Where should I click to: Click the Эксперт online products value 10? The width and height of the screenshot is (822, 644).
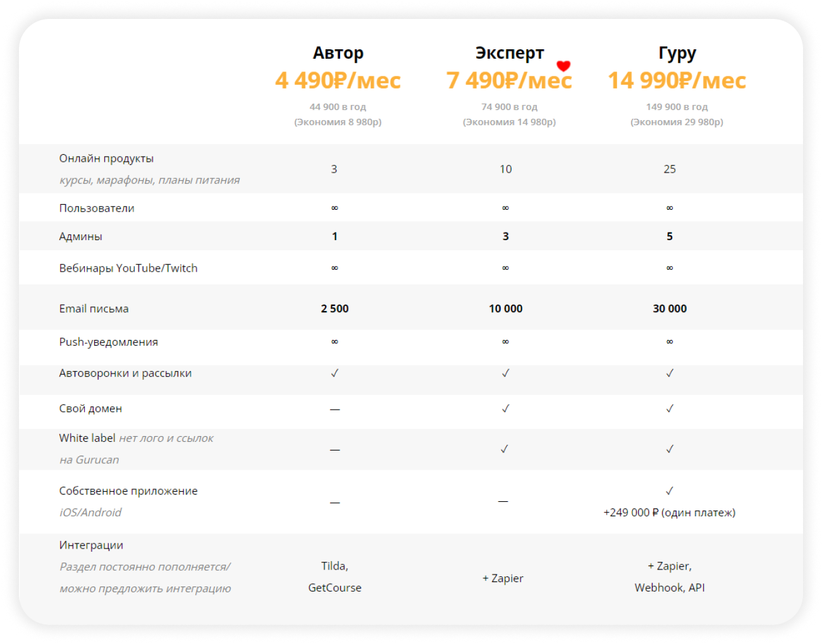pos(506,169)
